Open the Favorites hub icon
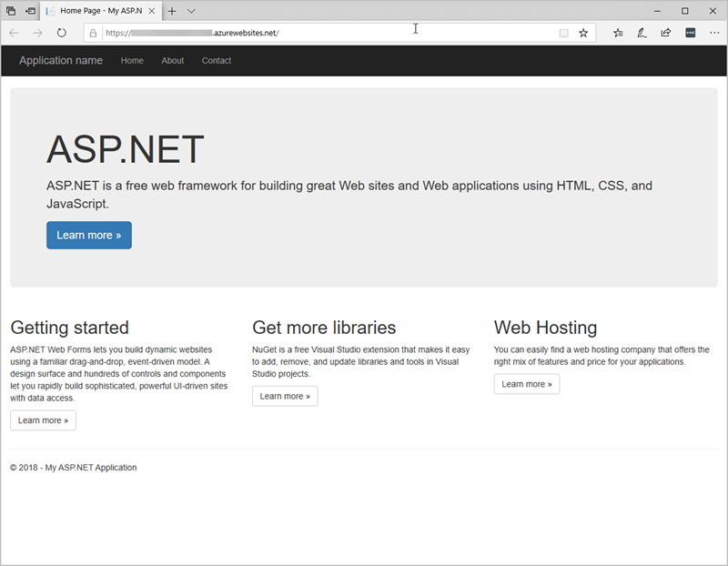This screenshot has width=728, height=566. click(x=618, y=33)
